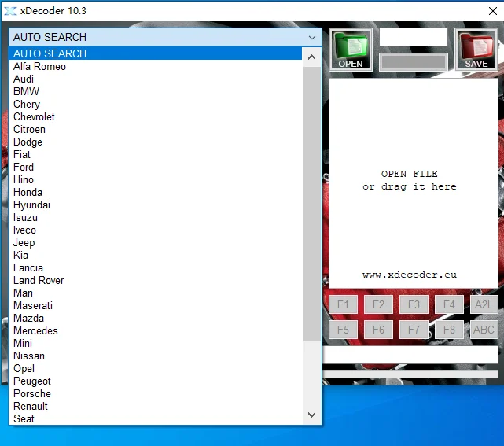Select Mini in the list

click(x=155, y=343)
